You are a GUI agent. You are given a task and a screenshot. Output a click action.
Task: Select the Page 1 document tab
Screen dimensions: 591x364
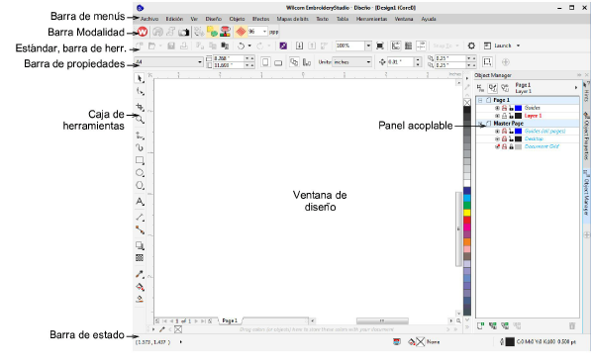[x=230, y=320]
